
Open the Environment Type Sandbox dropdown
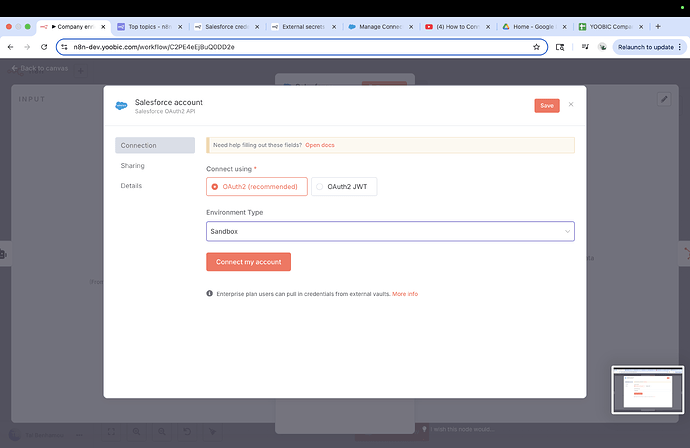pos(390,231)
